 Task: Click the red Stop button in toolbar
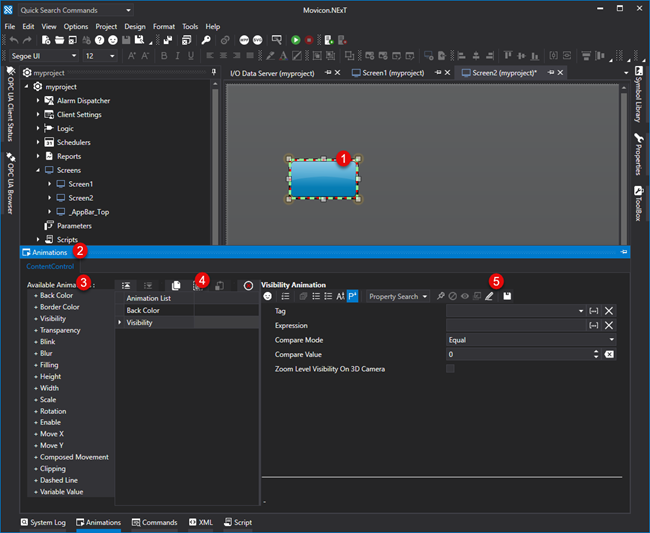pyautogui.click(x=309, y=40)
